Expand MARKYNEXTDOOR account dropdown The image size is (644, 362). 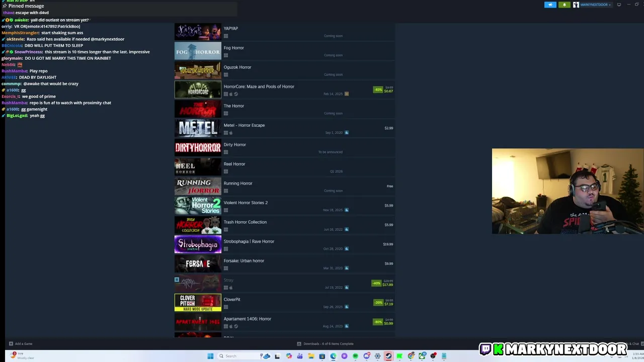592,5
